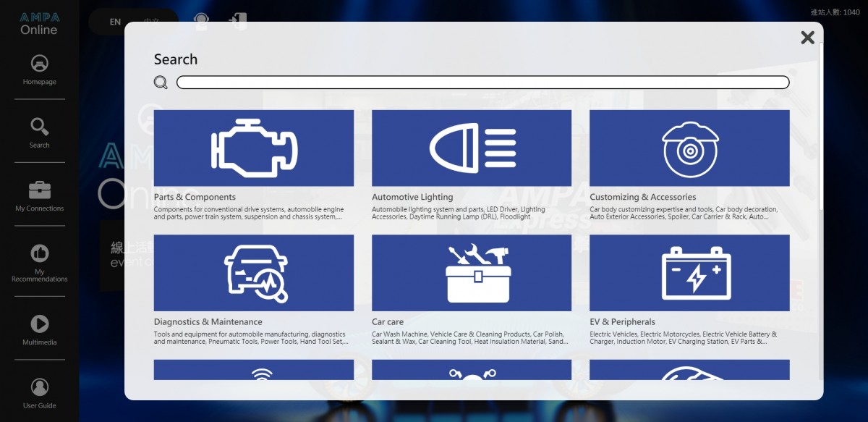Click the Diagnostics & Maintenance title

click(x=208, y=322)
